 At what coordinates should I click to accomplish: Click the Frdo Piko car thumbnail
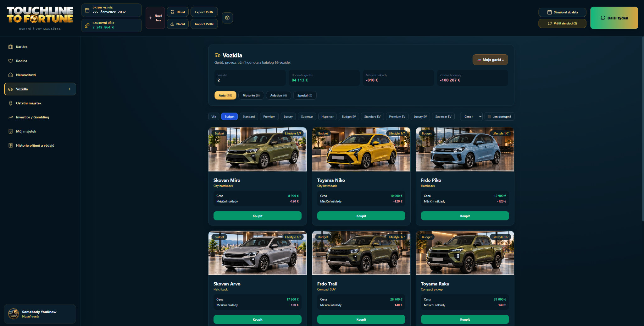(x=465, y=149)
